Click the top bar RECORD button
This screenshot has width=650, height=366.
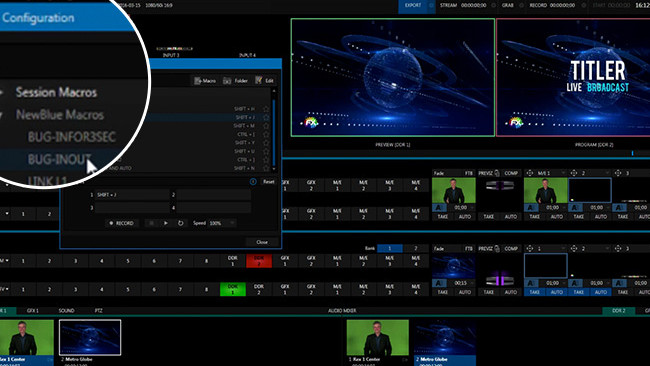point(538,5)
